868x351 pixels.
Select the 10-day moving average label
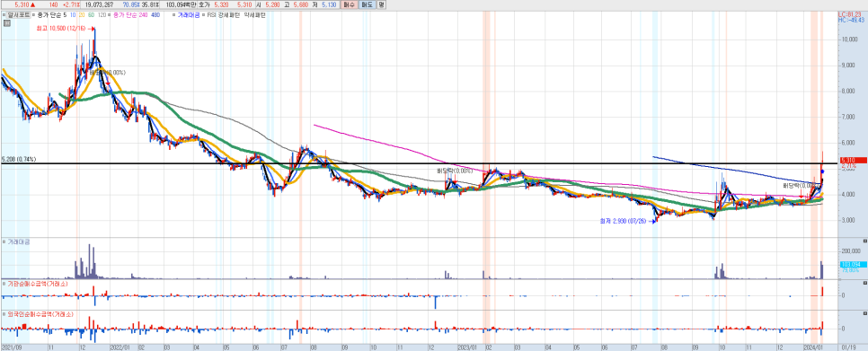click(x=73, y=15)
